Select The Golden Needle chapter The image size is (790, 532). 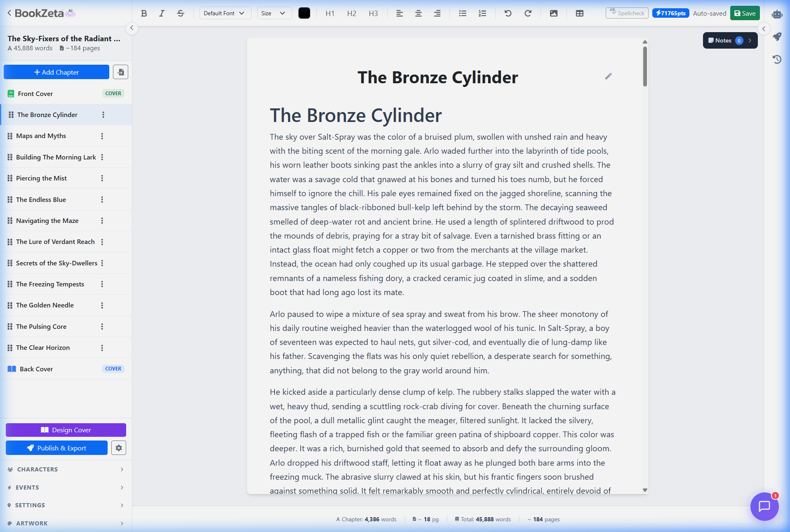click(x=45, y=305)
